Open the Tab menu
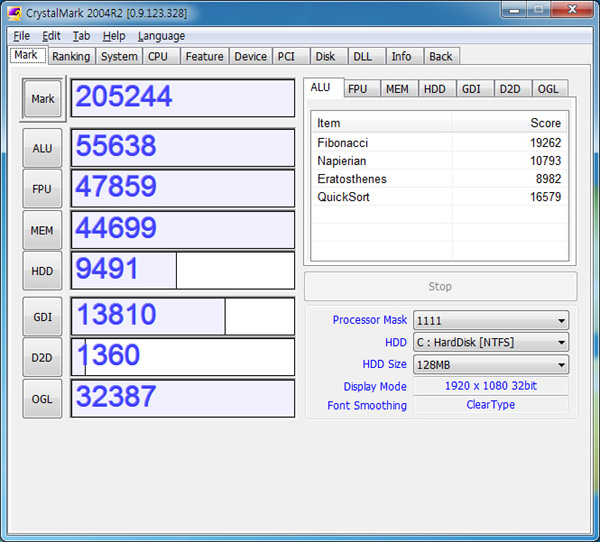 (81, 36)
